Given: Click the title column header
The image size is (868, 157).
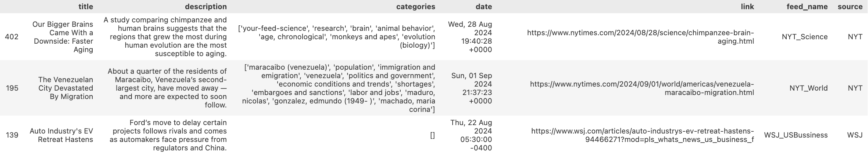Looking at the screenshot, I should tap(86, 7).
